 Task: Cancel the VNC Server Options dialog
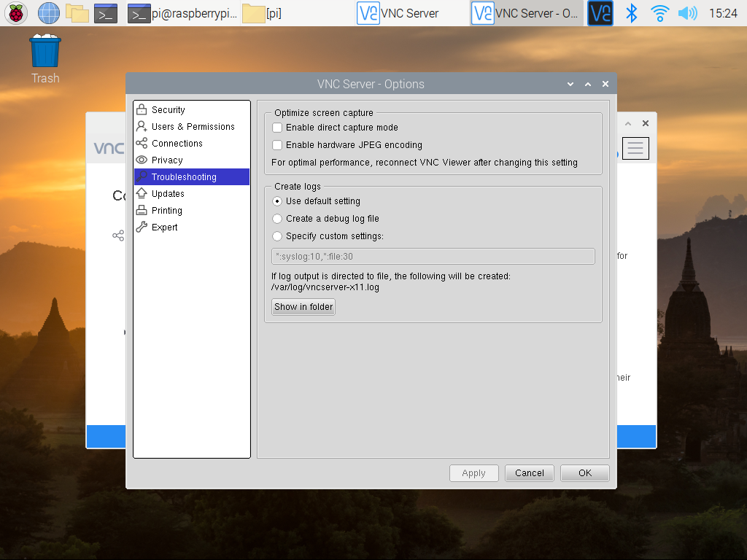pos(530,472)
